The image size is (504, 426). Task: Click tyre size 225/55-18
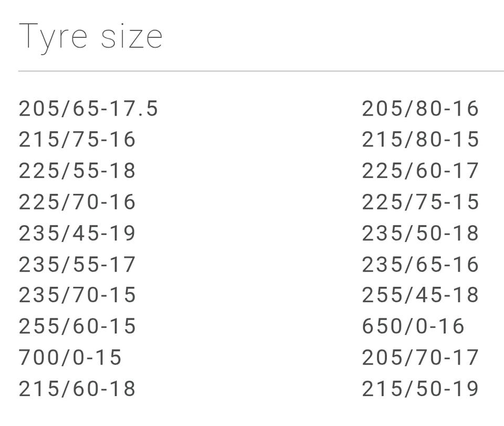point(77,171)
